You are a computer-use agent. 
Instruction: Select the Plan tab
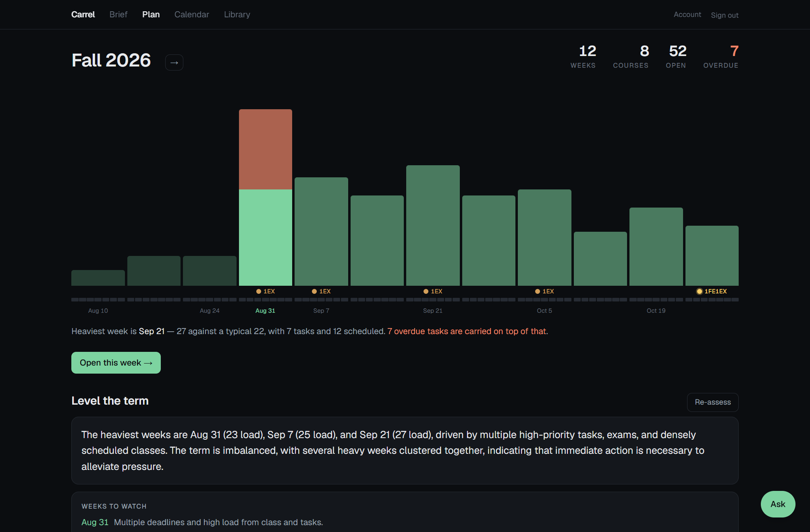151,15
